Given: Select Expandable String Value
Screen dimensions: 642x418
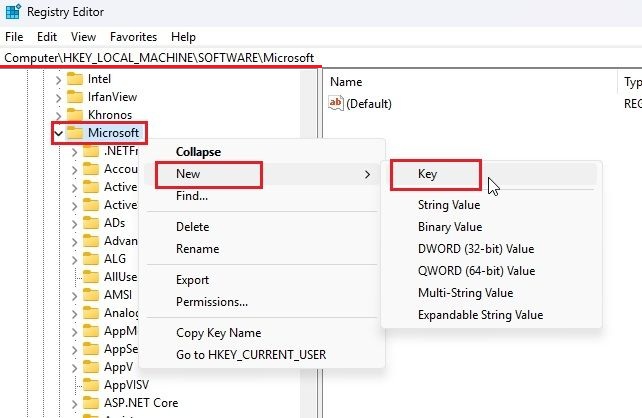Looking at the screenshot, I should (491, 315).
